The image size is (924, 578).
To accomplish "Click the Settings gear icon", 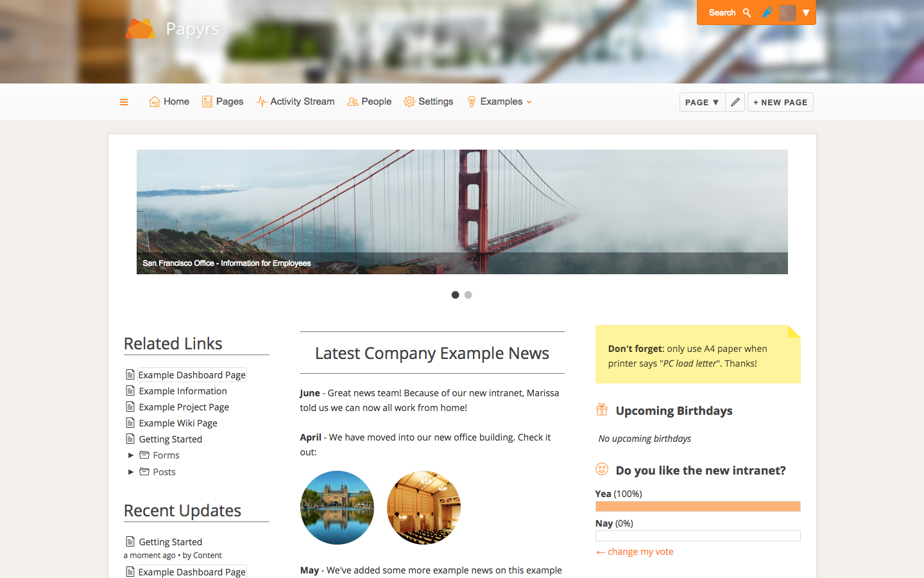I will point(409,101).
